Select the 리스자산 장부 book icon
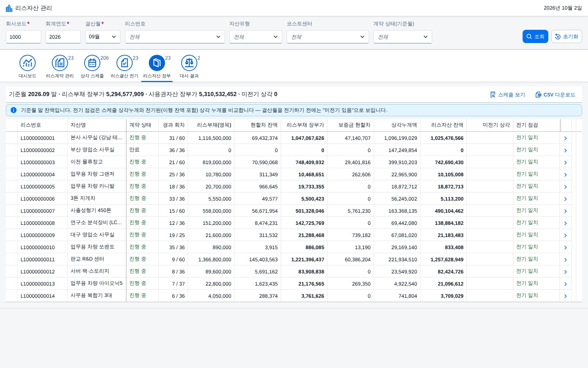This screenshot has width=588, height=368. click(x=157, y=63)
